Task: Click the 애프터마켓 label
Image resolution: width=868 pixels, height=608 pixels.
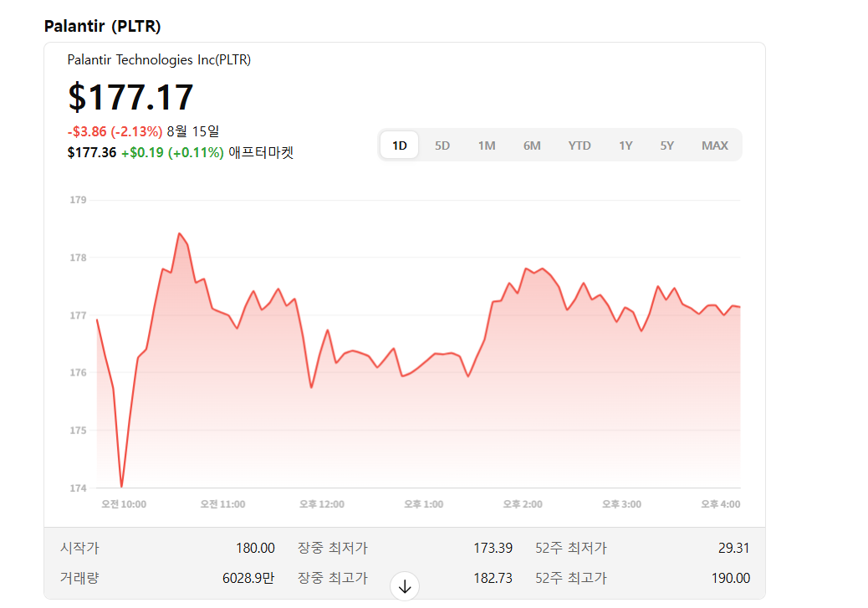Action: [261, 152]
